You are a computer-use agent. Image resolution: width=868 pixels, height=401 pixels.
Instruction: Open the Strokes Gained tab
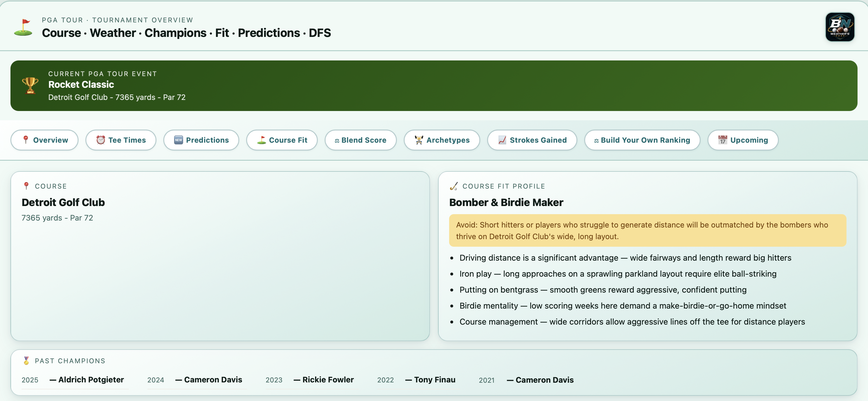tap(532, 140)
